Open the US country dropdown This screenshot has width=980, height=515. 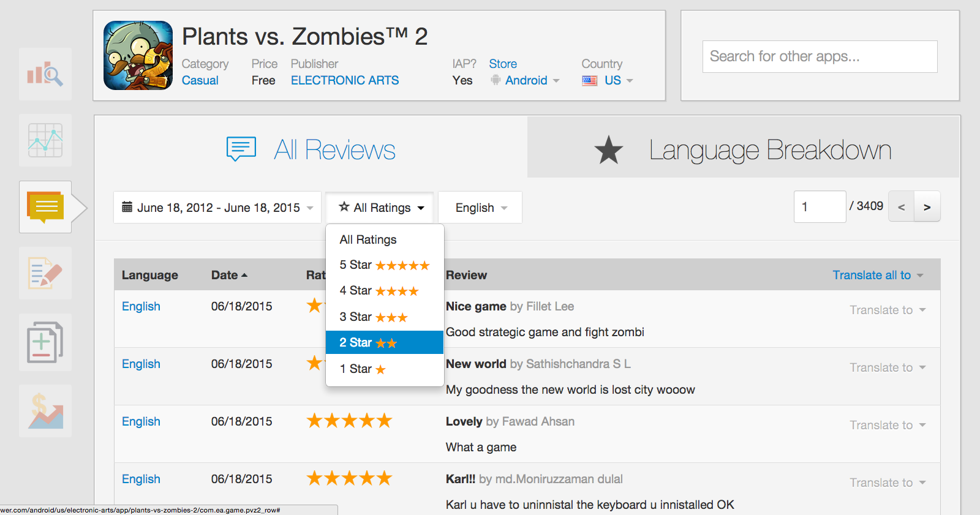tap(608, 80)
